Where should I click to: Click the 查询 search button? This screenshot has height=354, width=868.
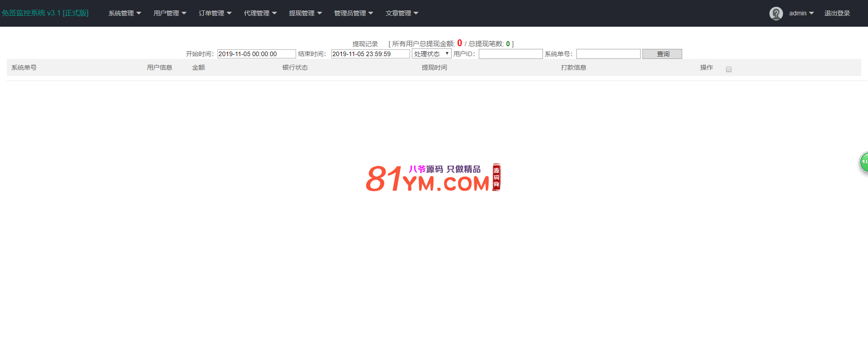pos(662,54)
